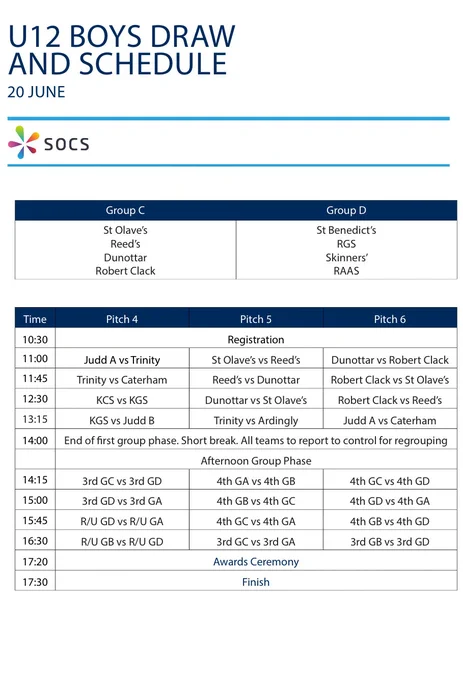The height and width of the screenshot is (680, 463).
Task: Click the Finish link
Action: tap(256, 582)
